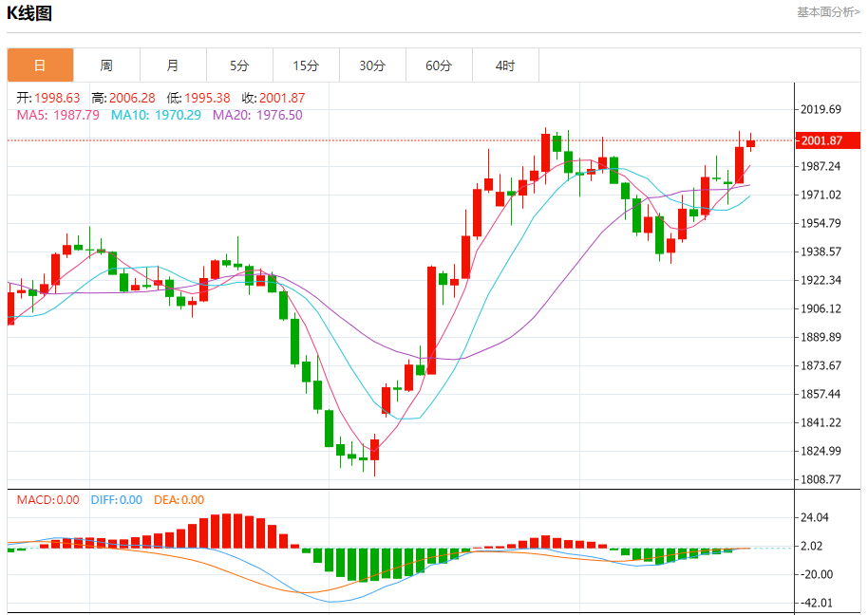The image size is (868, 615).
Task: Click the rightmost latest candlestick
Action: coord(750,143)
